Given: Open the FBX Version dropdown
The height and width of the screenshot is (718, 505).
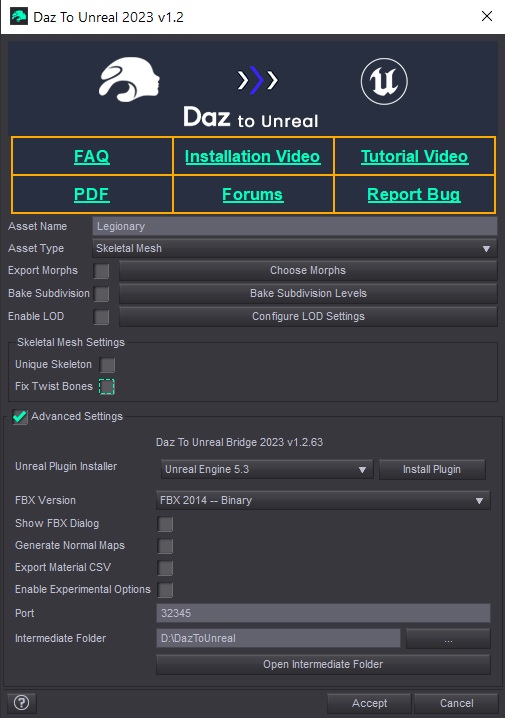Looking at the screenshot, I should pyautogui.click(x=323, y=500).
